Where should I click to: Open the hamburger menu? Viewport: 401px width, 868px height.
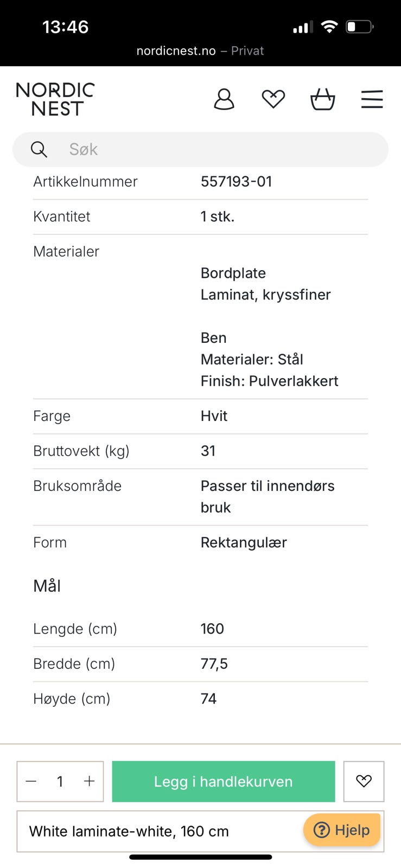372,99
